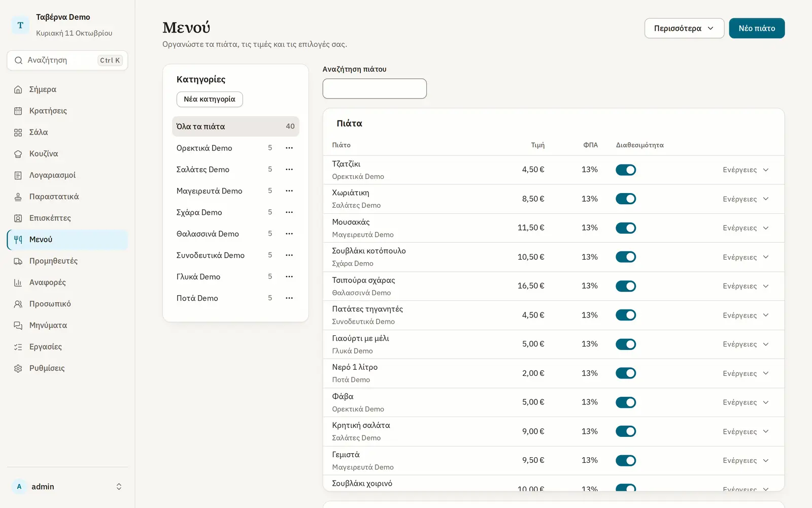The width and height of the screenshot is (812, 508).
Task: Click the Προσωπικό people icon
Action: (18, 304)
